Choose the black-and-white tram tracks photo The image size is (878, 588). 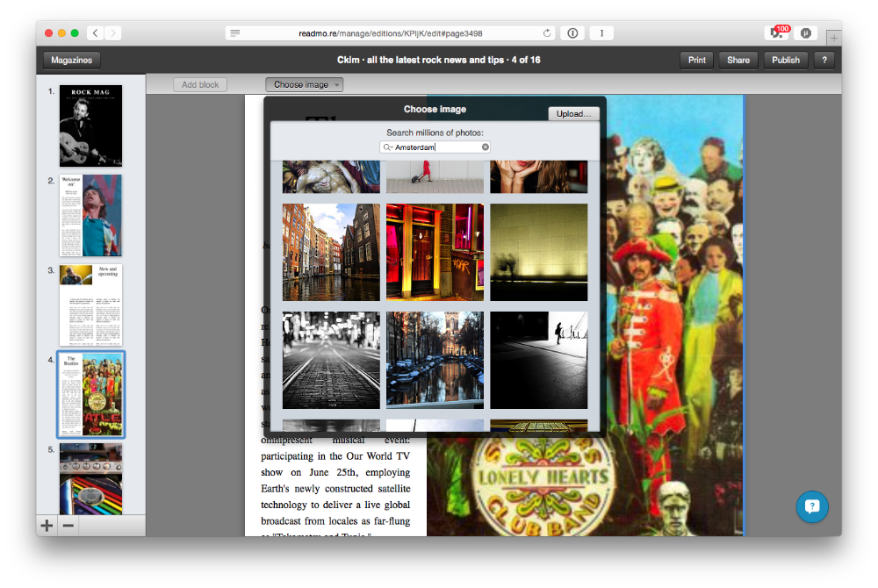coord(331,361)
